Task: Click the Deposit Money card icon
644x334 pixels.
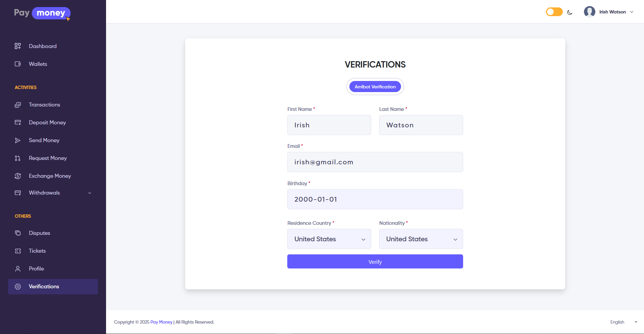Action: click(18, 122)
